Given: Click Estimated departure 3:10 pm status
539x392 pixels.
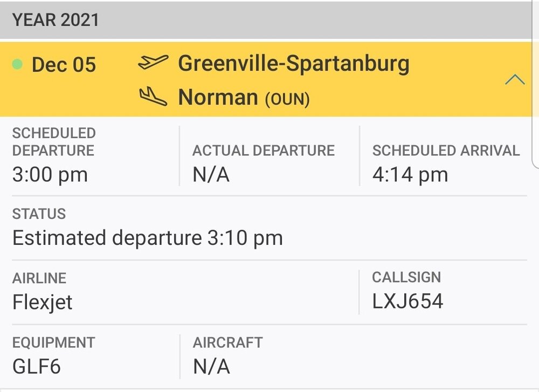Looking at the screenshot, I should [x=147, y=238].
